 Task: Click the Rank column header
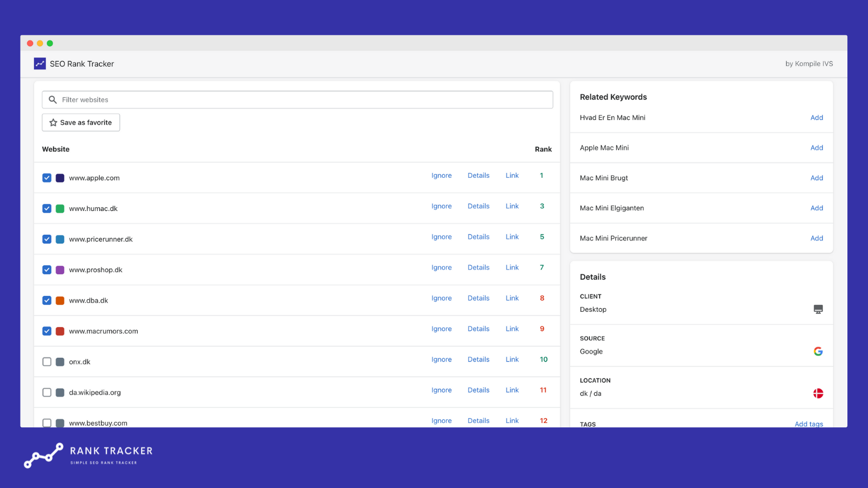pos(543,149)
